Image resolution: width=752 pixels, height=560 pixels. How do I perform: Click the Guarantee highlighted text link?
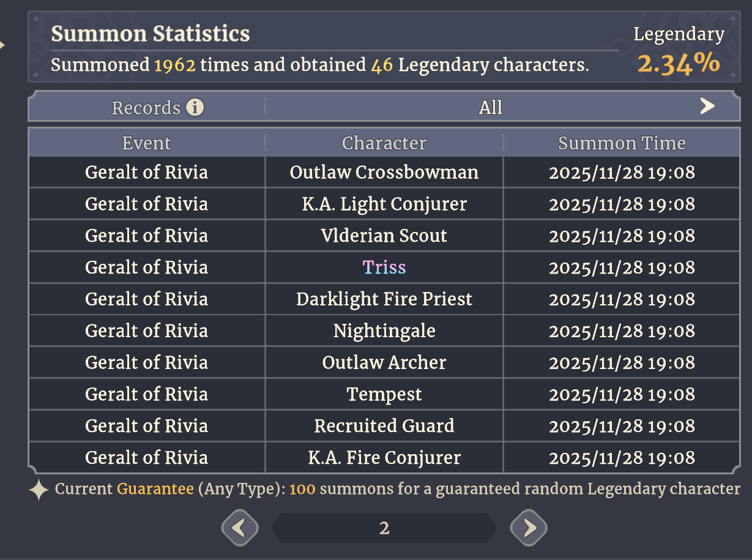(x=155, y=489)
